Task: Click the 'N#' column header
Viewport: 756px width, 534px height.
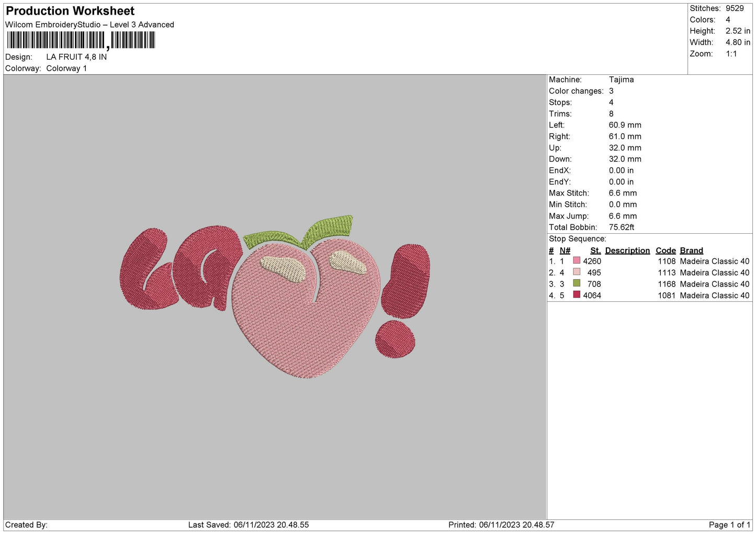Action: point(565,251)
